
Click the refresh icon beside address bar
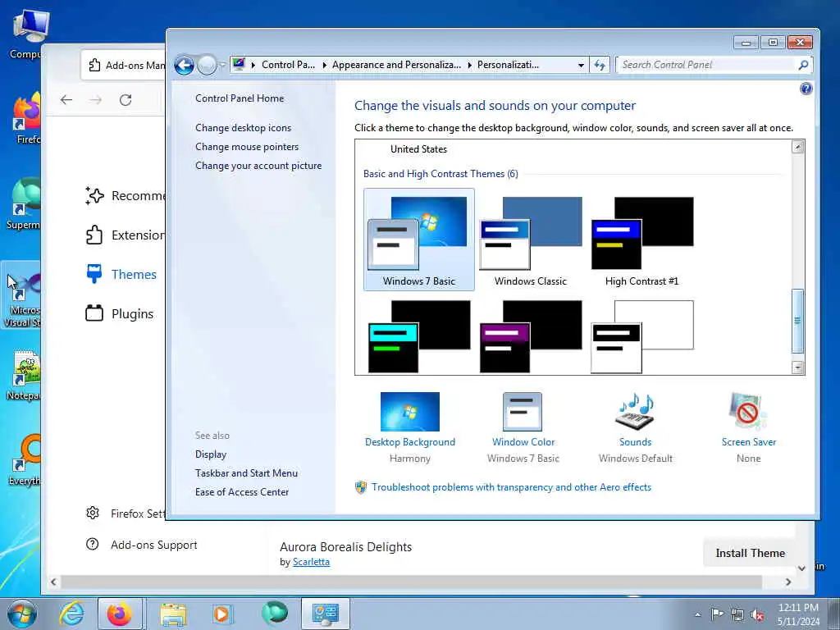600,65
